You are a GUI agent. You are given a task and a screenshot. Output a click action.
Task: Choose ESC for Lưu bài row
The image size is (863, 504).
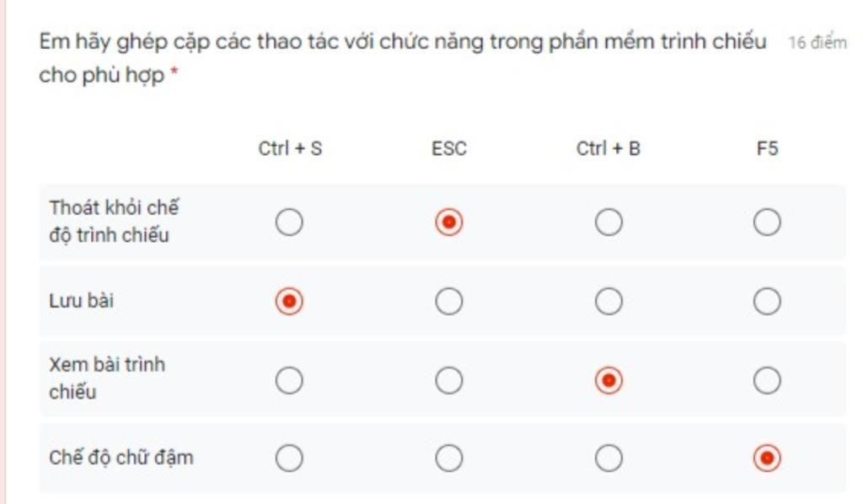pyautogui.click(x=448, y=301)
